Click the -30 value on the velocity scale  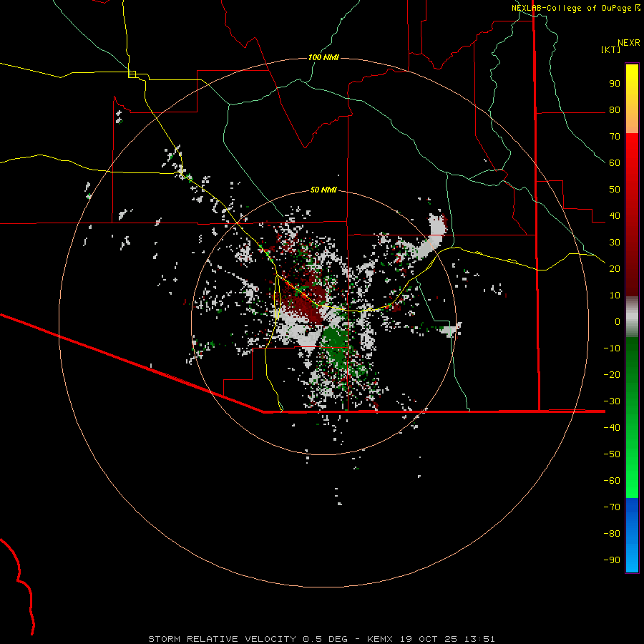coord(612,401)
